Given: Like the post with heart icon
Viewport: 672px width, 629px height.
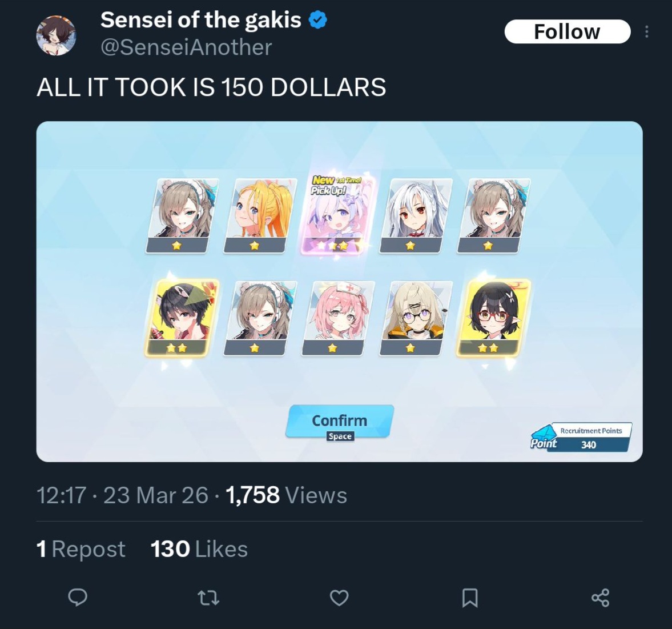Looking at the screenshot, I should tap(339, 598).
